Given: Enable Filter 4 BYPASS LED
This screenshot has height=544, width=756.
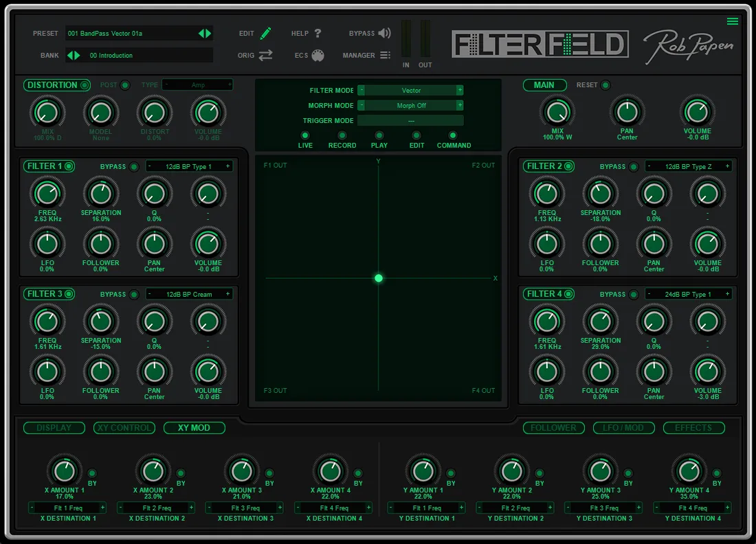Looking at the screenshot, I should 634,295.
